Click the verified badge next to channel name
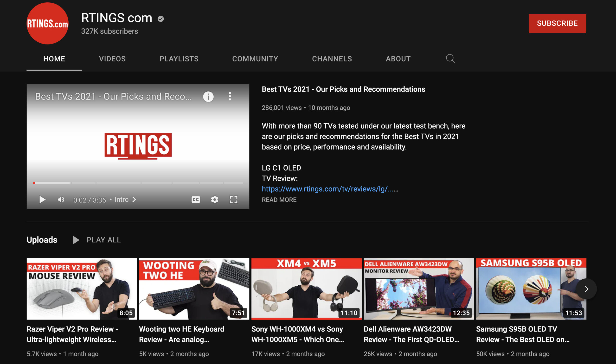616x364 pixels. [x=161, y=19]
